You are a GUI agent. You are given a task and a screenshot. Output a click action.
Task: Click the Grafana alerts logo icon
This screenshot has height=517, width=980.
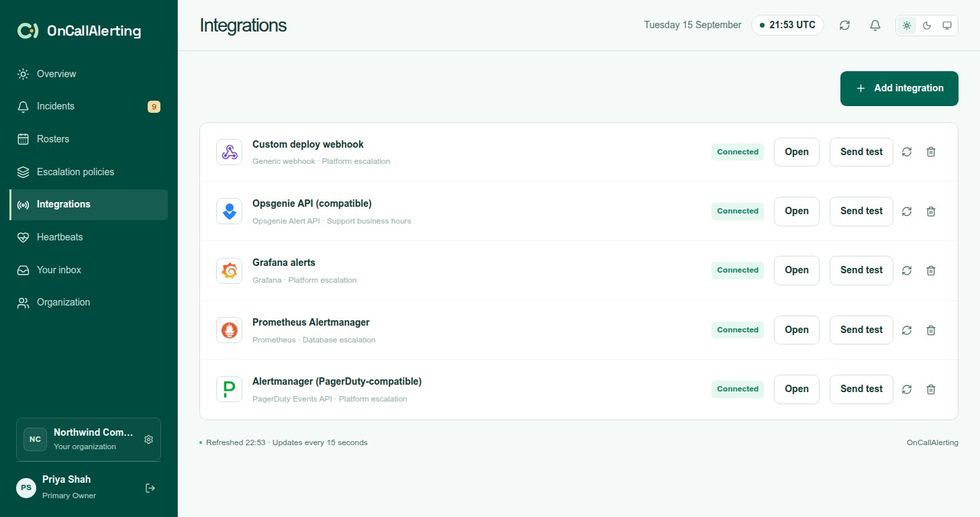click(230, 271)
